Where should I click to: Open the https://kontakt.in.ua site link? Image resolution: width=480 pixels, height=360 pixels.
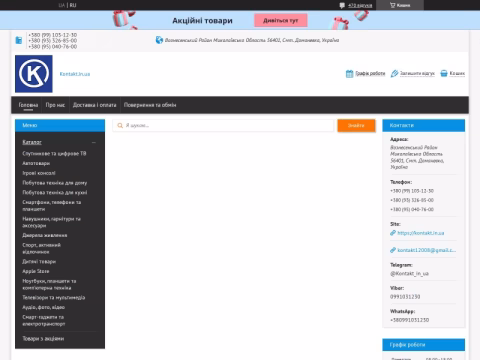[421, 233]
